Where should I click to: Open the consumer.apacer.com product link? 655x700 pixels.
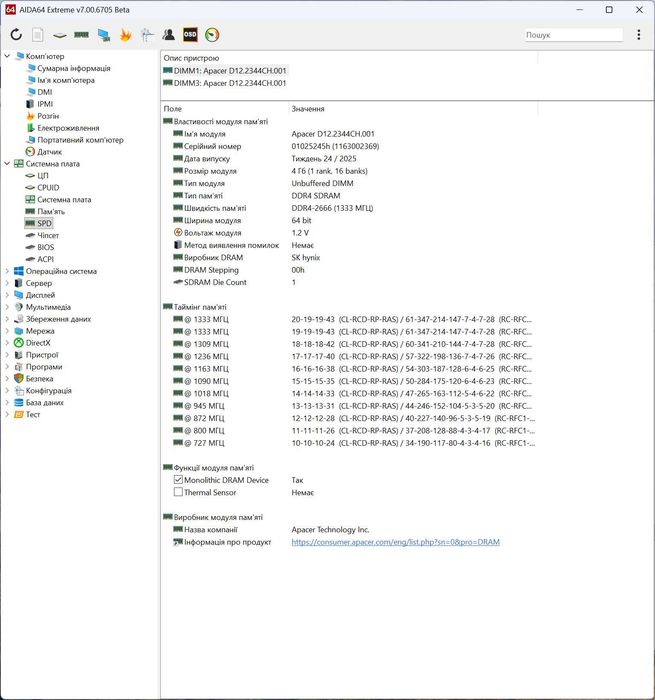[396, 542]
